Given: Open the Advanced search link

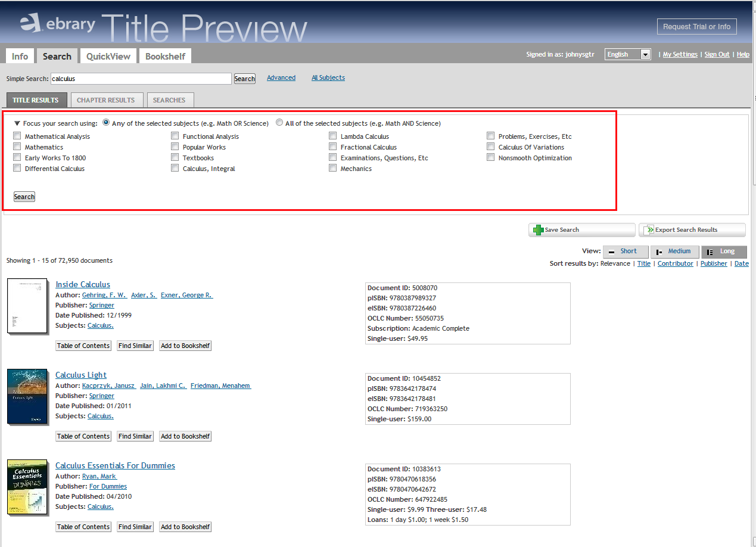Looking at the screenshot, I should pos(281,77).
